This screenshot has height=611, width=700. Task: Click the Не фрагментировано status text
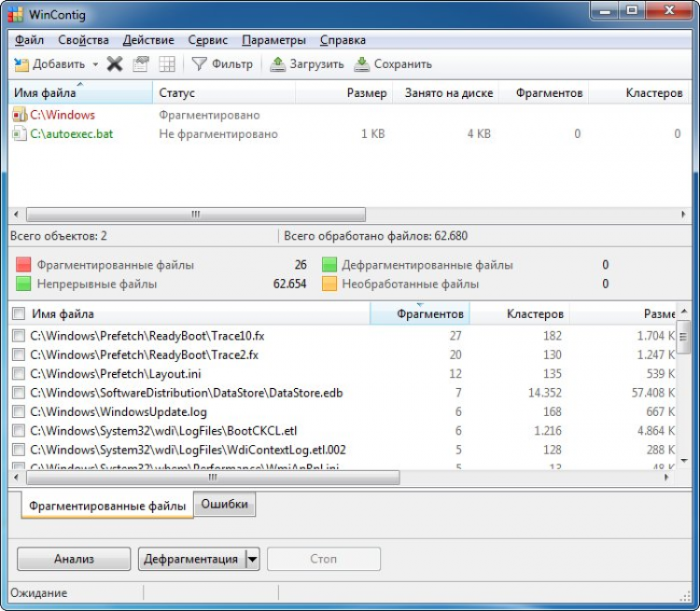click(x=218, y=134)
